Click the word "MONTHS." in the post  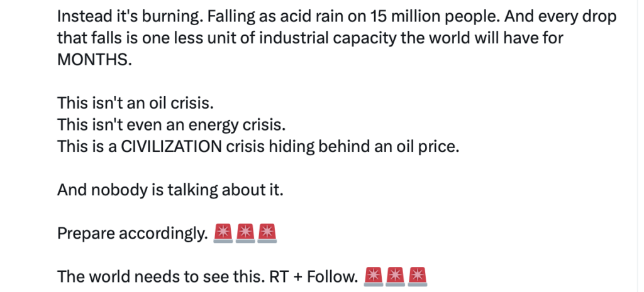[94, 61]
